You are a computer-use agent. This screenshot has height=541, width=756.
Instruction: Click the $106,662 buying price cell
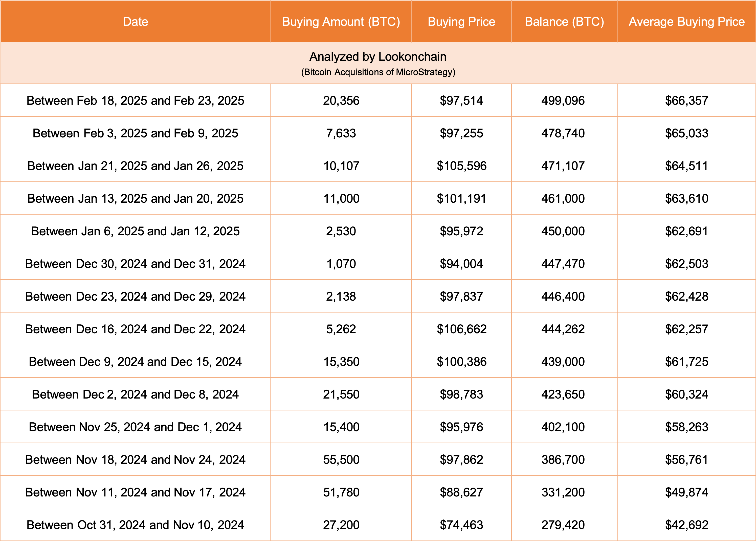[x=461, y=329]
